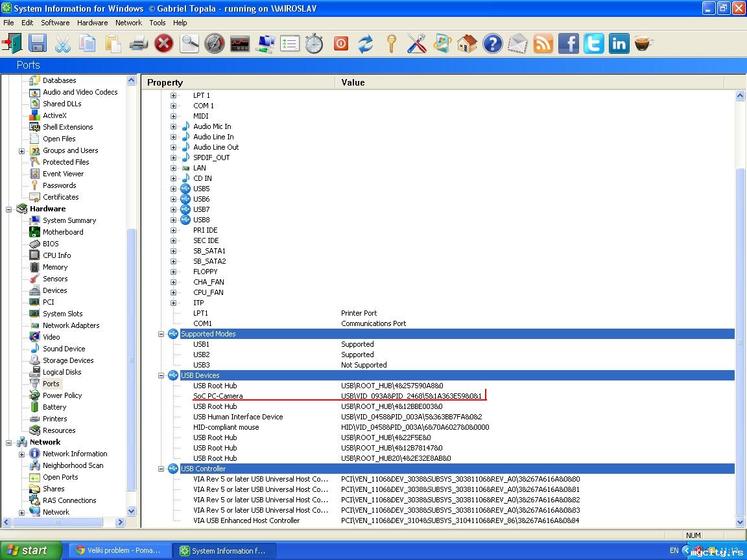Click the printer icon in toolbar
This screenshot has height=560, width=747.
point(139,43)
